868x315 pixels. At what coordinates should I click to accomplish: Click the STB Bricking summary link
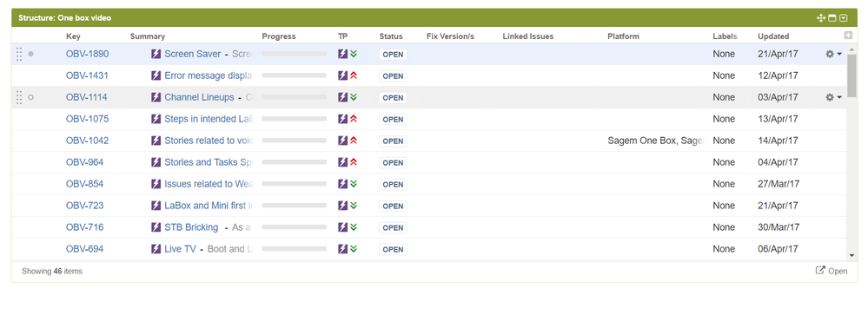191,227
